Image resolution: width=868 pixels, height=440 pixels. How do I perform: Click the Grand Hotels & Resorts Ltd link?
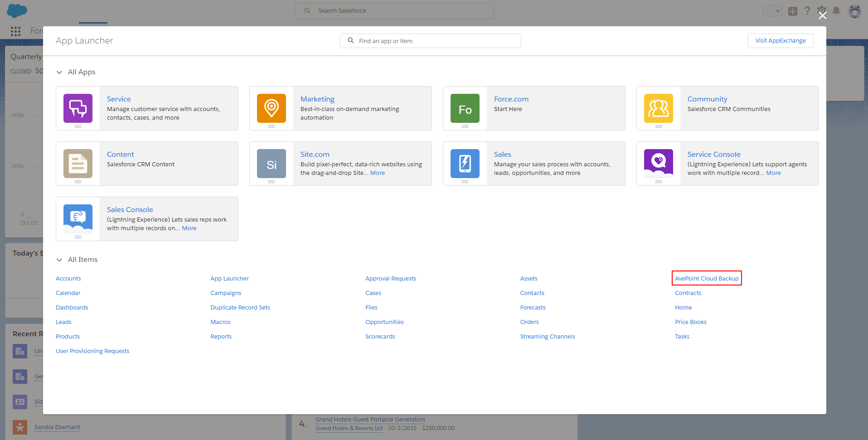(349, 428)
